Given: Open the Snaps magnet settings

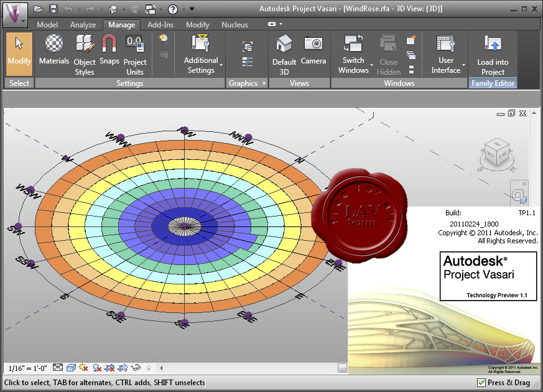Looking at the screenshot, I should (x=109, y=50).
